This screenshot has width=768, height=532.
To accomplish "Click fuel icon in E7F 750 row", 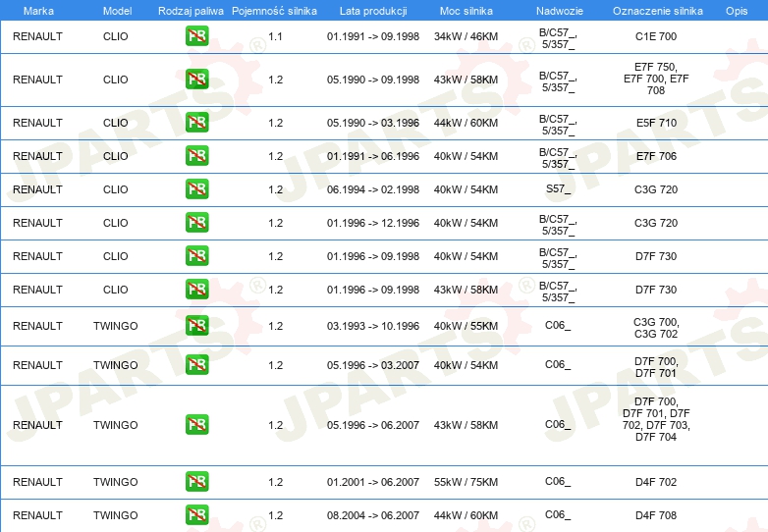I will (196, 80).
